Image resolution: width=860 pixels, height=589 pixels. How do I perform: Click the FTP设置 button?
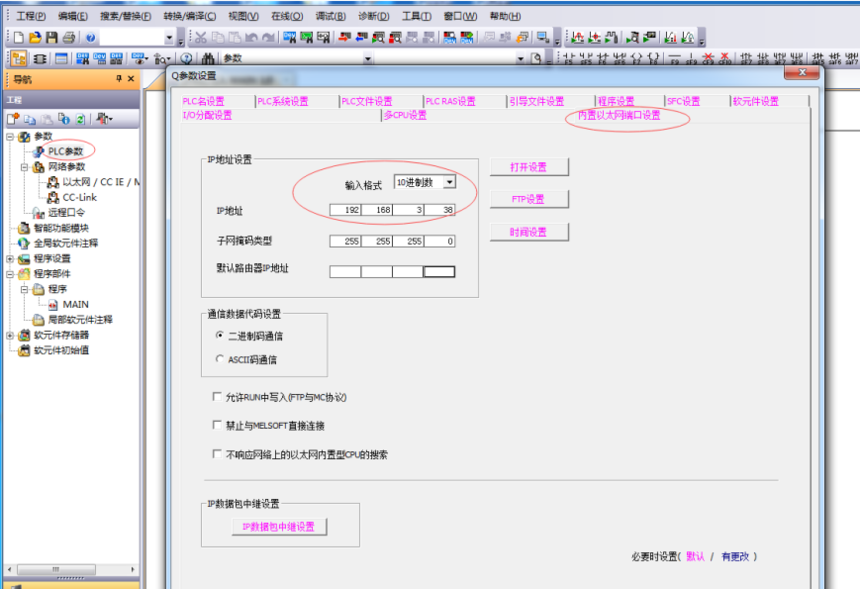click(529, 199)
